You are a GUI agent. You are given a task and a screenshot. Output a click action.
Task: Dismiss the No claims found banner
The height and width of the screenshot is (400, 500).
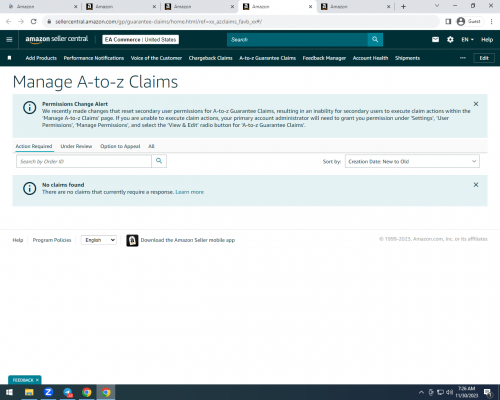click(x=476, y=185)
